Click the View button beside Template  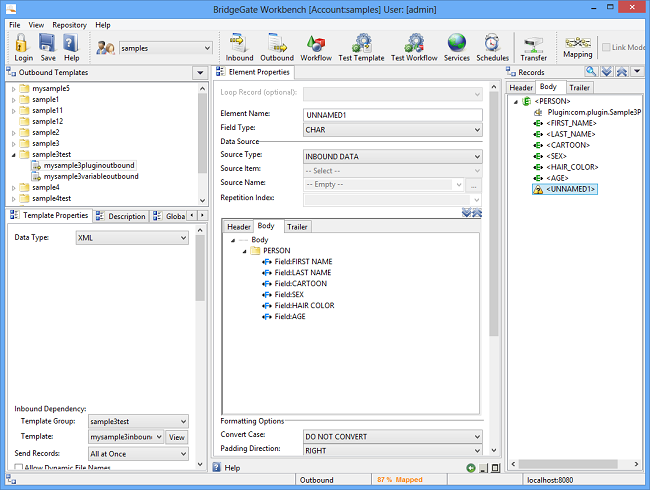(x=177, y=437)
